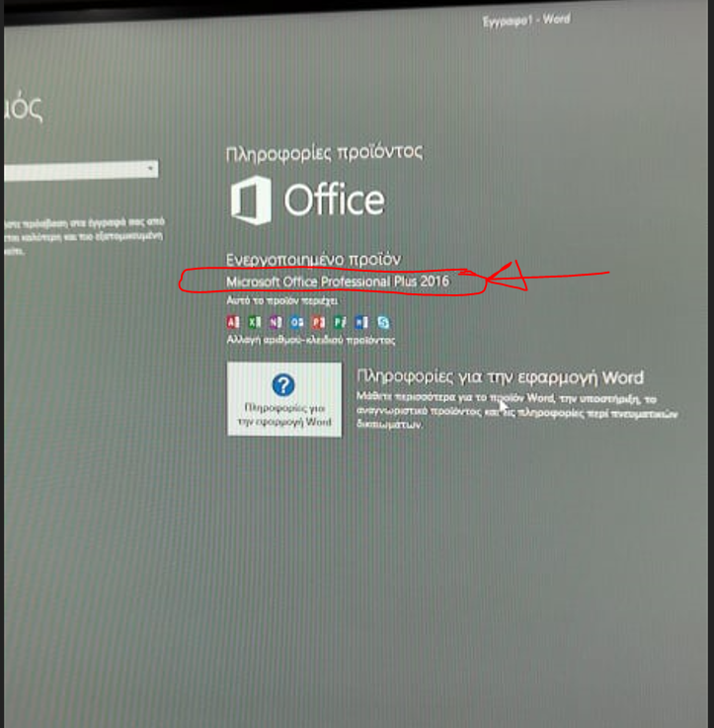This screenshot has height=728, width=714.
Task: Click 'Αυτό το προϊόν περιέχει' label
Action: click(x=281, y=301)
